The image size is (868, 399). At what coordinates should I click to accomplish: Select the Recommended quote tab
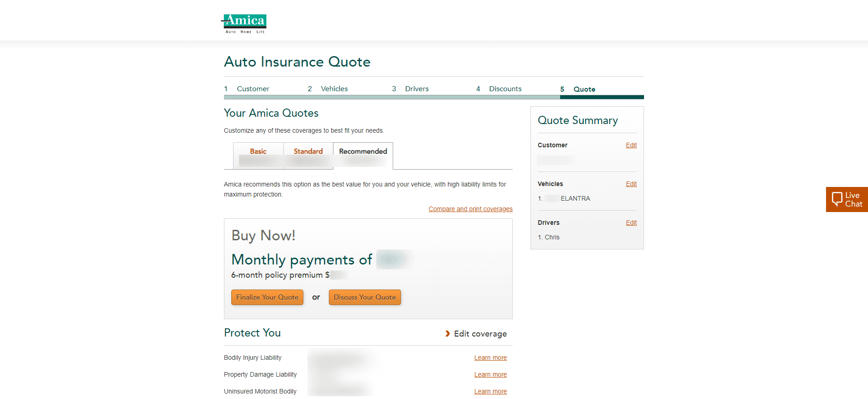363,155
